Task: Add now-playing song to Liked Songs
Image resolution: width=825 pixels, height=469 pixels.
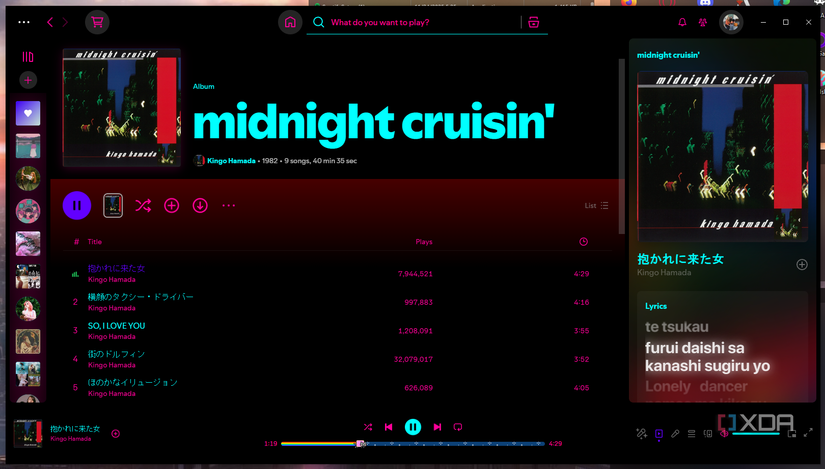Action: coord(116,434)
